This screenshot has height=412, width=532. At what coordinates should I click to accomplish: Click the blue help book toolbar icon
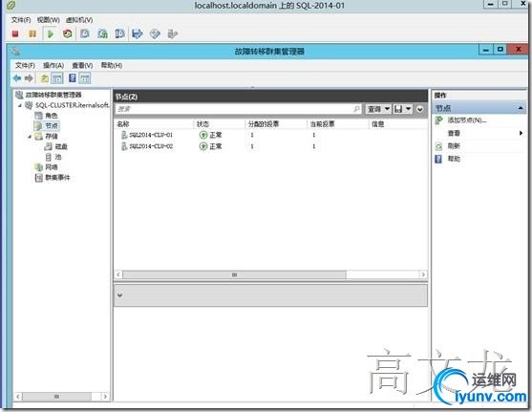(x=73, y=78)
